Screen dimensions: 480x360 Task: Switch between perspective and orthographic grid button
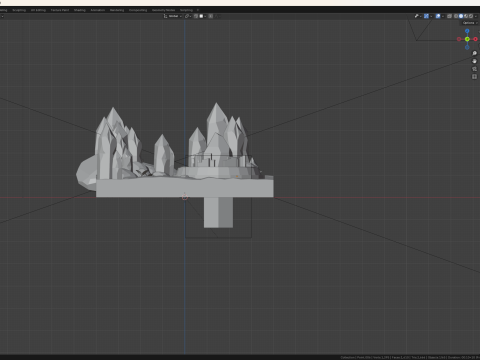click(x=474, y=77)
